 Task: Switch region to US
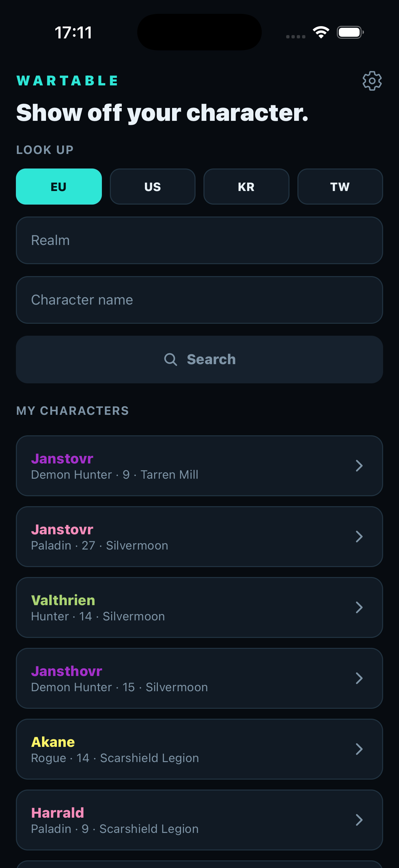pos(153,186)
